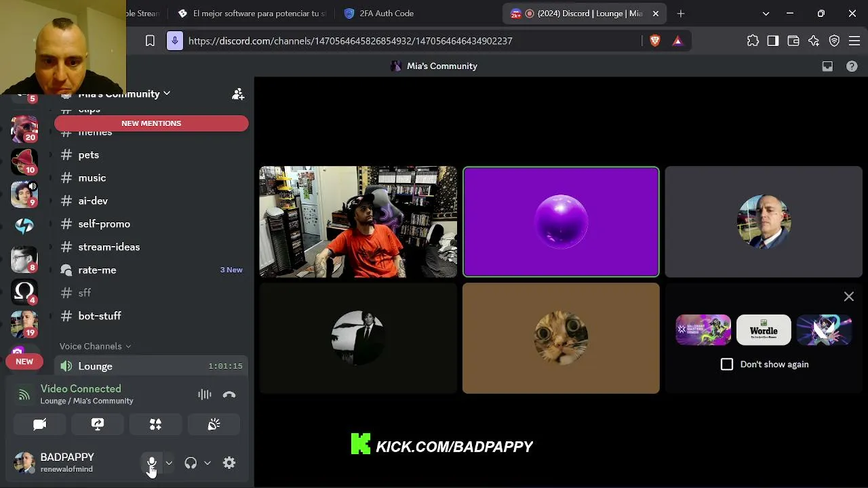
Task: Switch to the El mejor software tab
Action: [252, 14]
